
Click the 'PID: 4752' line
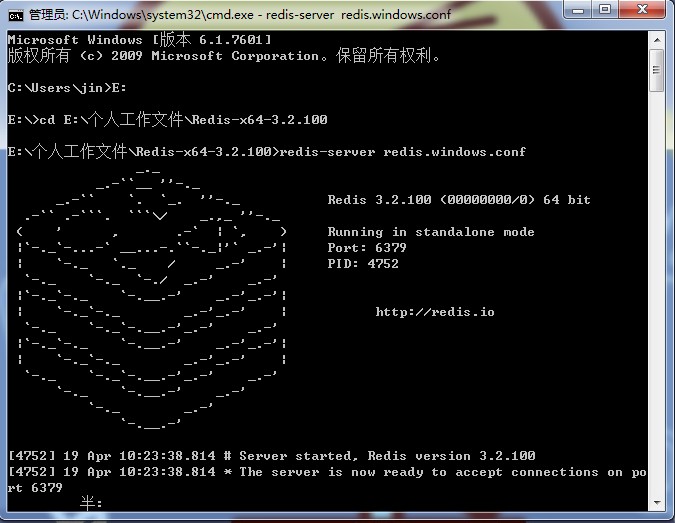[363, 263]
